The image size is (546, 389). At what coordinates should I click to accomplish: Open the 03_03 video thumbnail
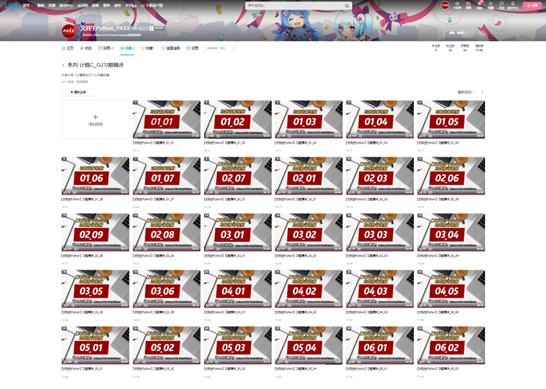point(380,232)
